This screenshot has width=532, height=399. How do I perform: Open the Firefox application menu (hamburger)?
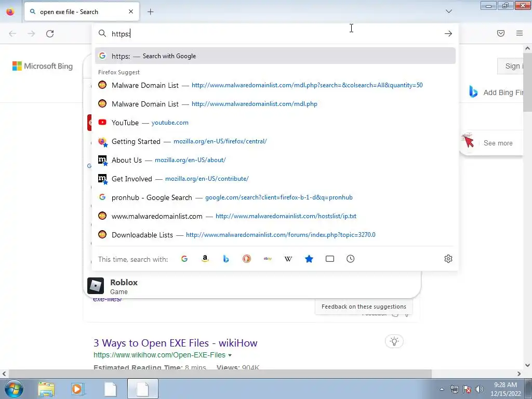(x=520, y=33)
